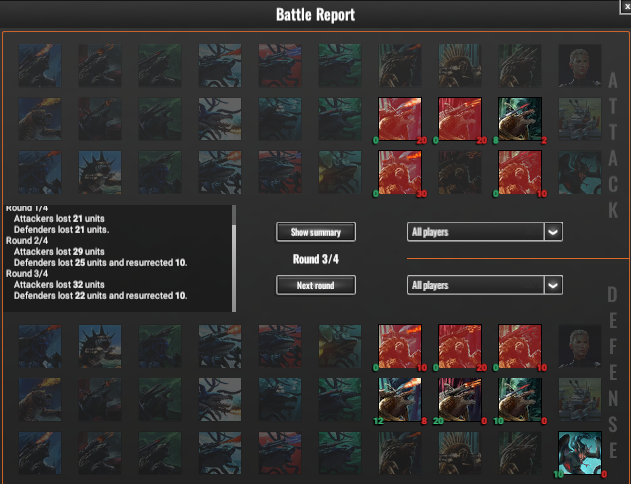The height and width of the screenshot is (484, 631).
Task: Click log line 'Attackers lost 21 units'
Action: (59, 218)
